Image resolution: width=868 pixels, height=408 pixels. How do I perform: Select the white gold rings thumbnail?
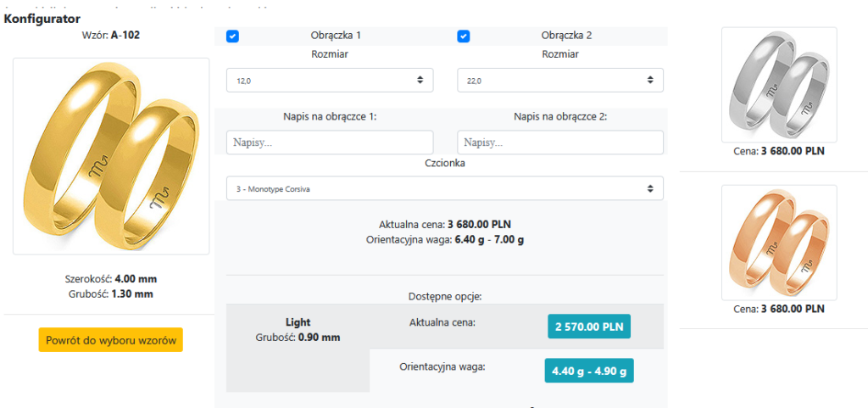pos(779,85)
